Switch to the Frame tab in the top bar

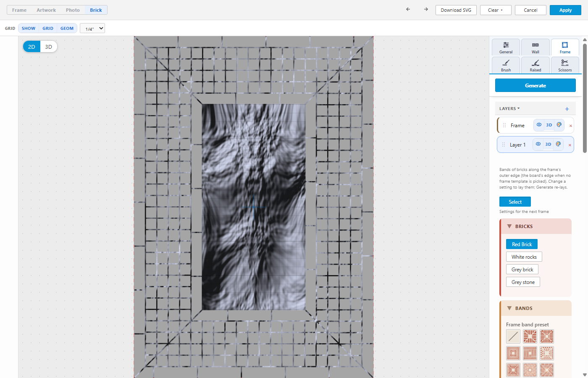19,10
